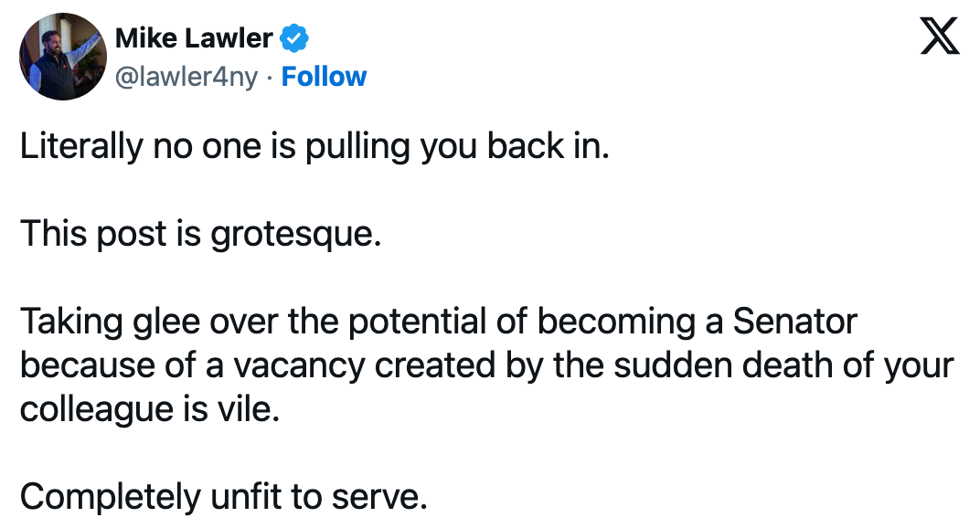Viewport: 980px width, 528px height.
Task: Click the word "Literally" starting the tweet
Action: [81, 147]
